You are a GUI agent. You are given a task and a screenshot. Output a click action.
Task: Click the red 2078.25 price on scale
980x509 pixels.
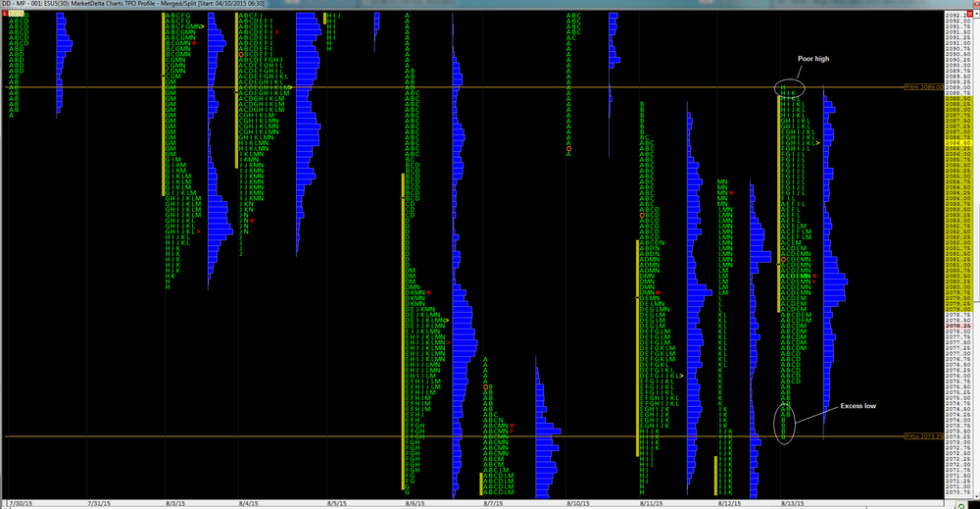pos(958,326)
